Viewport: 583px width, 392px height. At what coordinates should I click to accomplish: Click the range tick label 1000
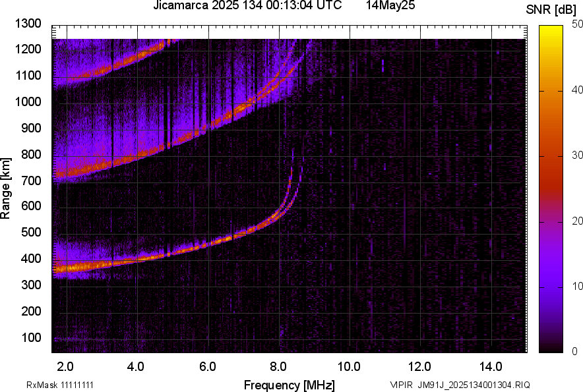click(x=28, y=101)
